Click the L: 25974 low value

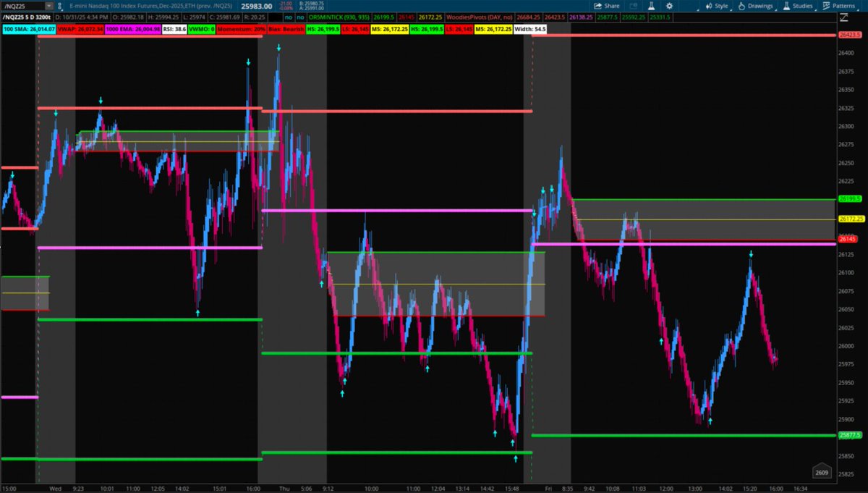194,17
